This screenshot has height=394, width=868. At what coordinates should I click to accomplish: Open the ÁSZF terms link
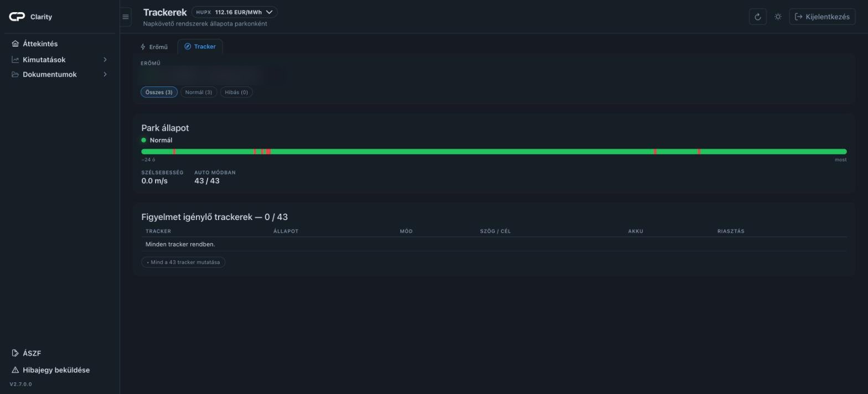27,354
